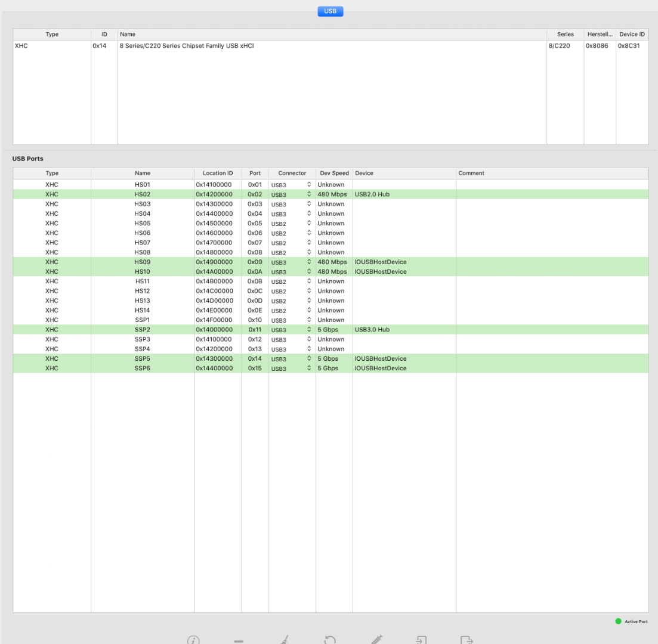Click the USB3.0 Hub device cell
The width and height of the screenshot is (658, 644).
[372, 329]
